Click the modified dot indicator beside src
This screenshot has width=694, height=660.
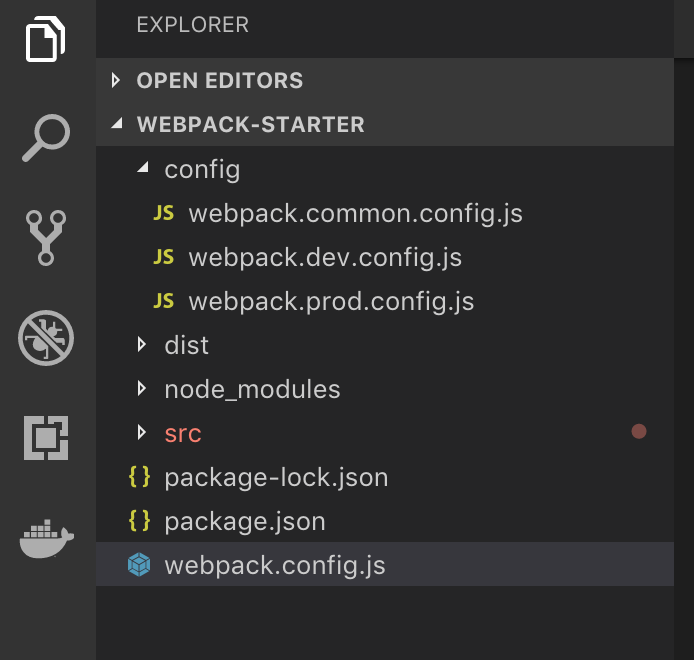pyautogui.click(x=639, y=432)
